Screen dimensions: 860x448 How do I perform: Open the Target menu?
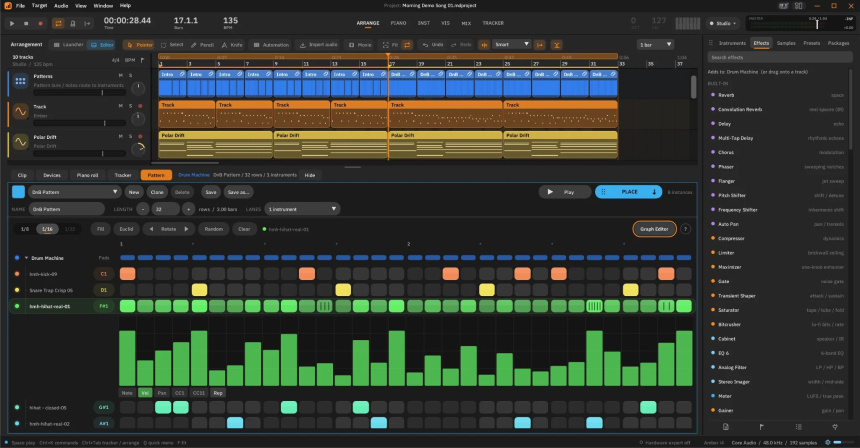(x=39, y=5)
